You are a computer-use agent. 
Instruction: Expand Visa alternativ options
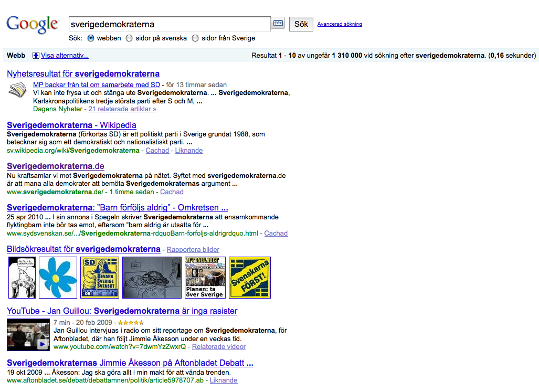[x=65, y=55]
